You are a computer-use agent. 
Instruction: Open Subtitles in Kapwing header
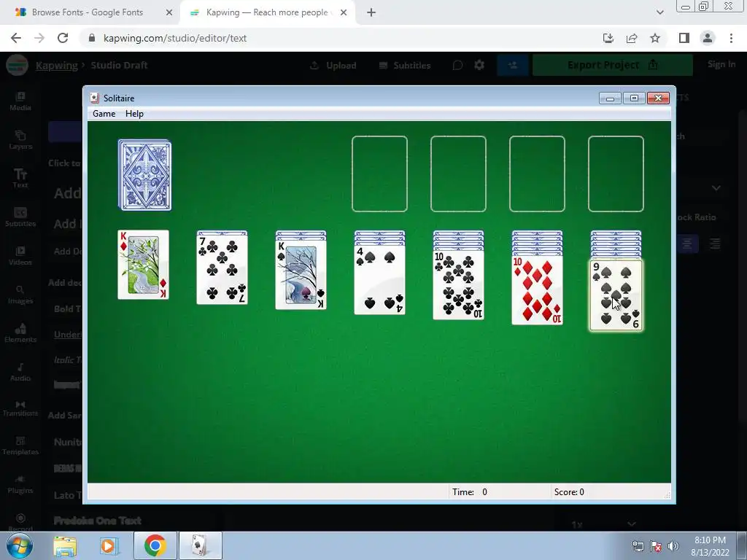click(x=405, y=65)
